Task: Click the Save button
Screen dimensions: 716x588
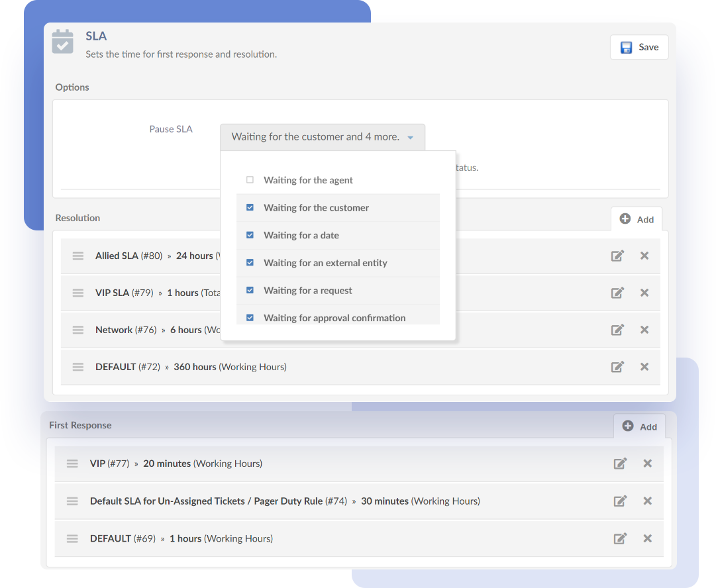Action: pyautogui.click(x=639, y=47)
